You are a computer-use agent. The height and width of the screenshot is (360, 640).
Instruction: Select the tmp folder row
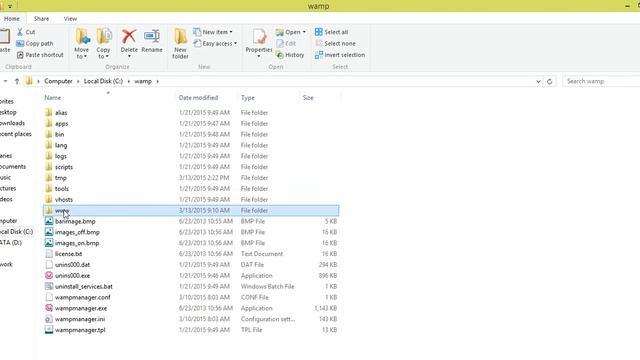click(x=191, y=178)
